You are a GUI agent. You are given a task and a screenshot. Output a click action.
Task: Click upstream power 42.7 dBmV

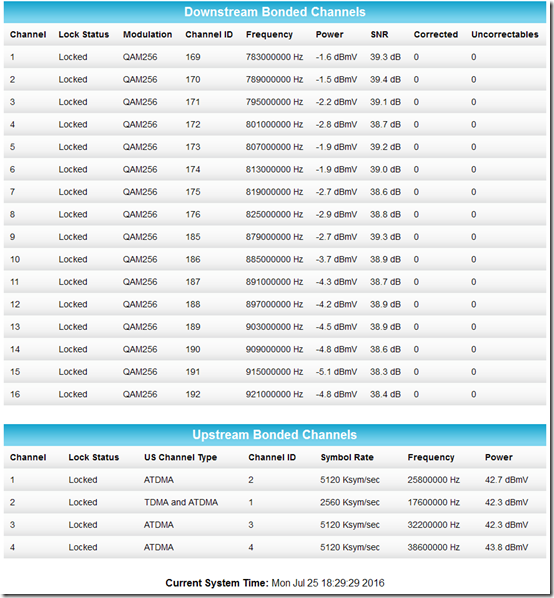pos(506,480)
